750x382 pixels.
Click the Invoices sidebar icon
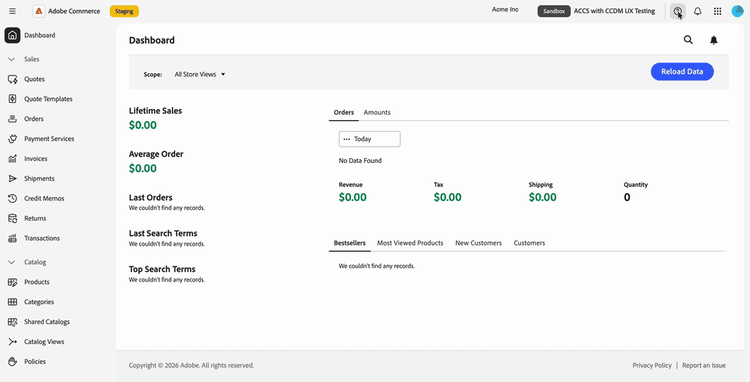pos(12,159)
